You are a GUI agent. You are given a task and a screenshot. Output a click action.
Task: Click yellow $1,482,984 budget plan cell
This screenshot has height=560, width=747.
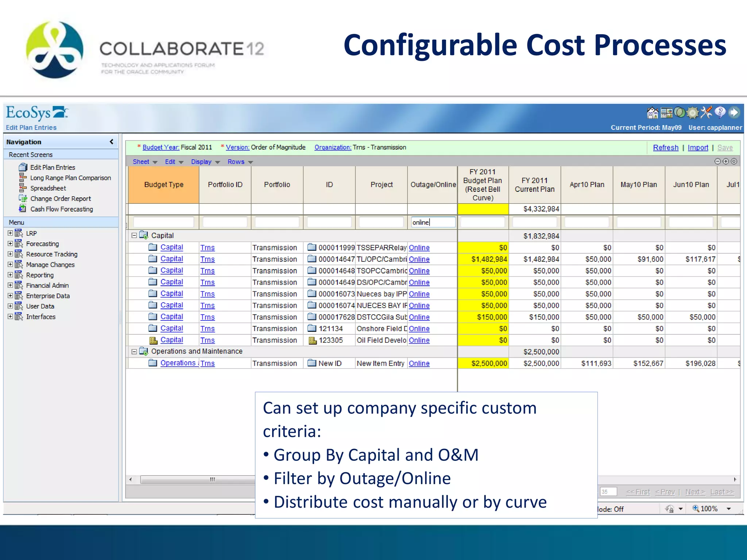[483, 259]
